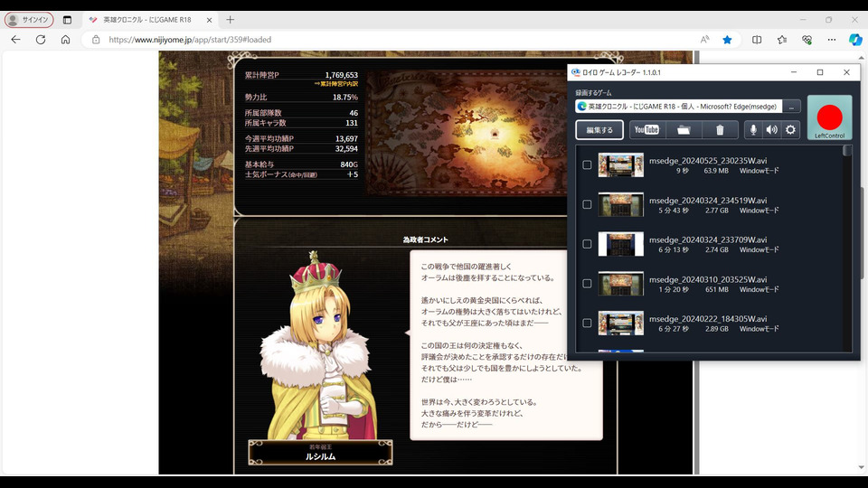Click the 累計陣営P value 1,769,653
This screenshot has width=868, height=488.
[x=342, y=75]
